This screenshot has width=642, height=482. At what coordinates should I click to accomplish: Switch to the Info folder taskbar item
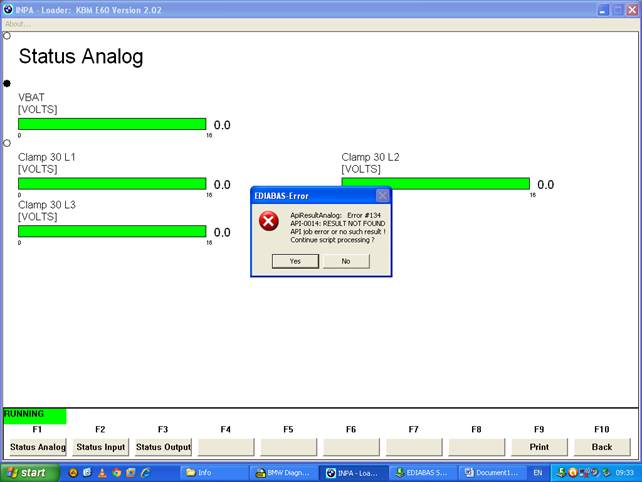[x=213, y=472]
